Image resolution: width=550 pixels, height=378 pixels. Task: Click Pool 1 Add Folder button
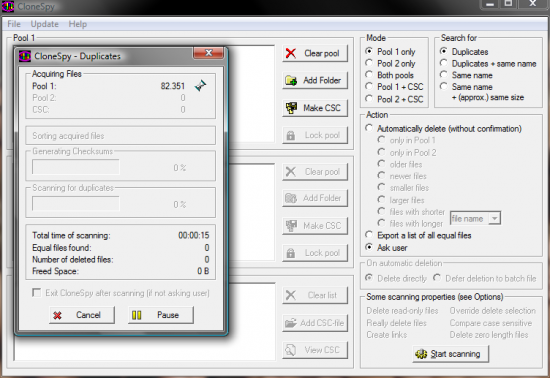coord(315,80)
